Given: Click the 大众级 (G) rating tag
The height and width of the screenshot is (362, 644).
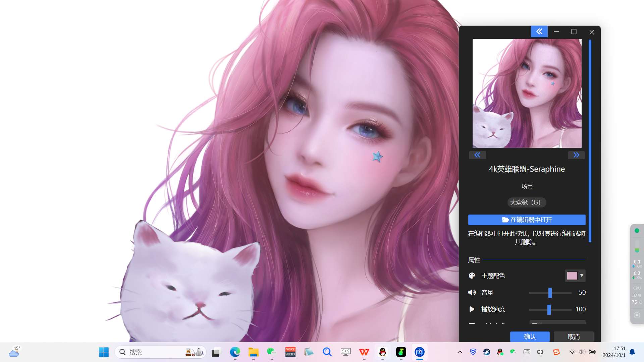Looking at the screenshot, I should pos(527,202).
